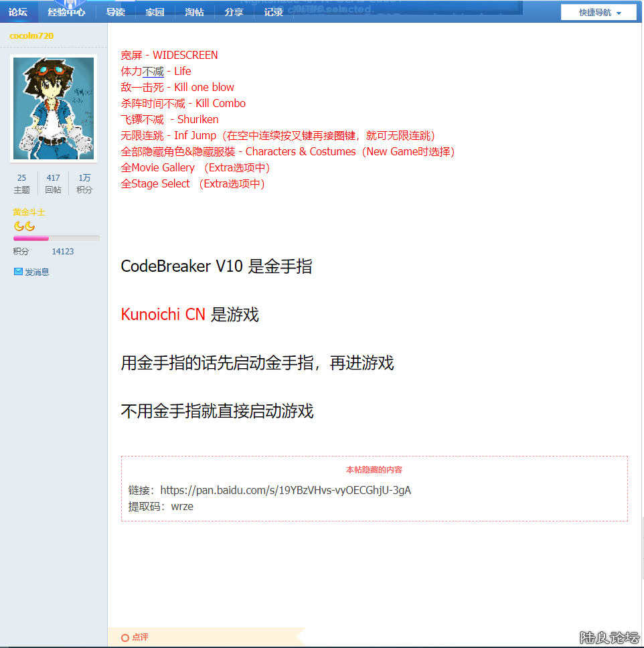Open the 经验中心 tab
Image resolution: width=644 pixels, height=648 pixels.
(66, 12)
